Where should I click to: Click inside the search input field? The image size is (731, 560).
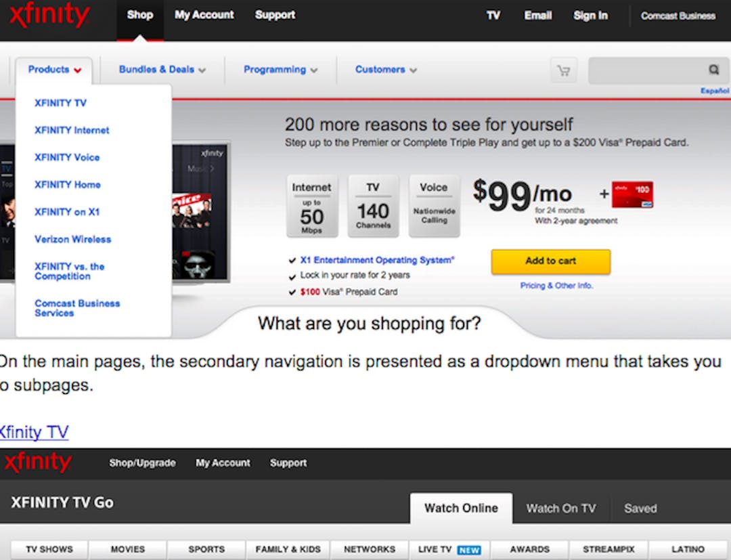(x=650, y=69)
